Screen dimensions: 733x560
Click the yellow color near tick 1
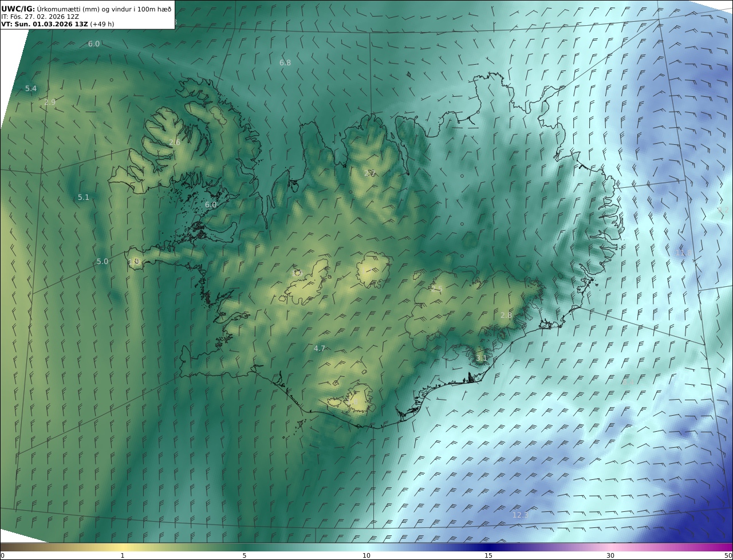[123, 547]
